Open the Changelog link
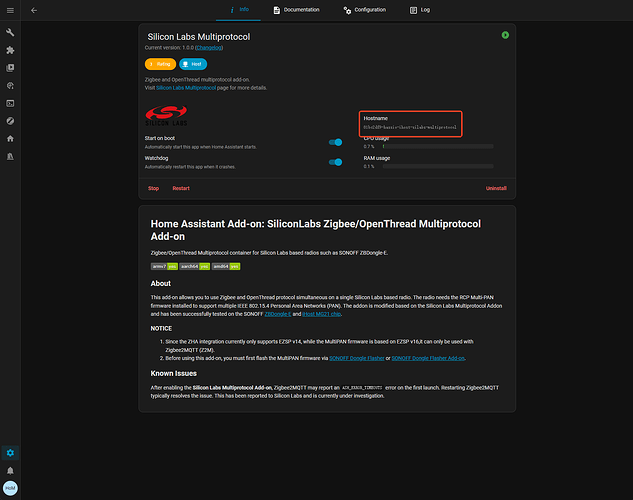The width and height of the screenshot is (633, 500). click(209, 48)
